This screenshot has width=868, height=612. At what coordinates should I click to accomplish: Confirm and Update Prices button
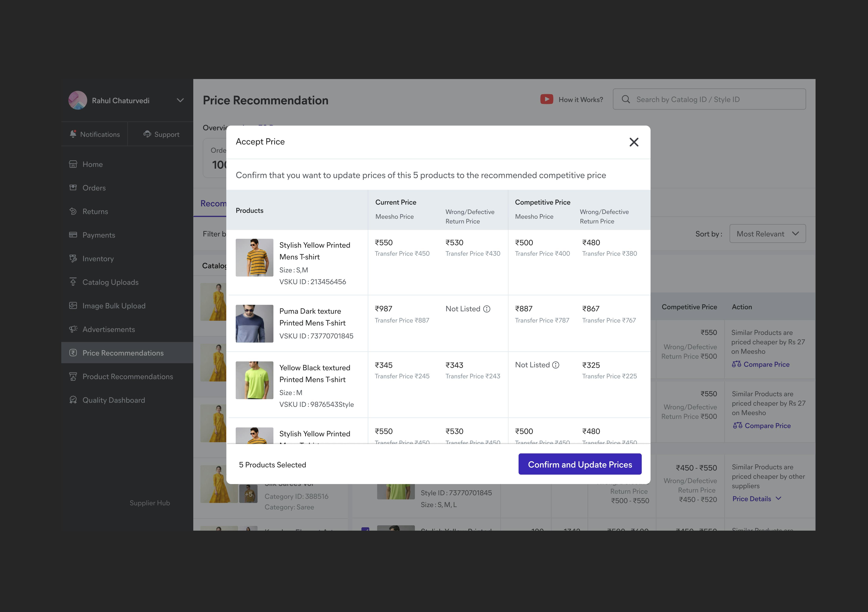click(x=580, y=464)
